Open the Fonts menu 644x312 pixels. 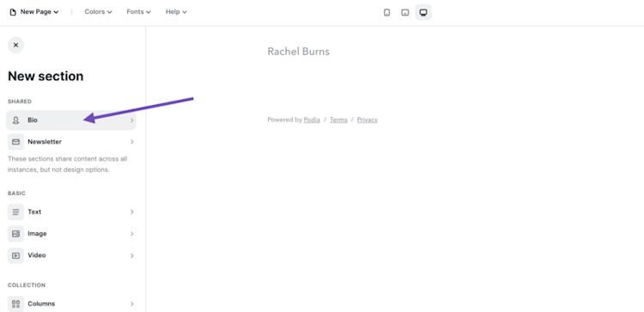coord(138,12)
